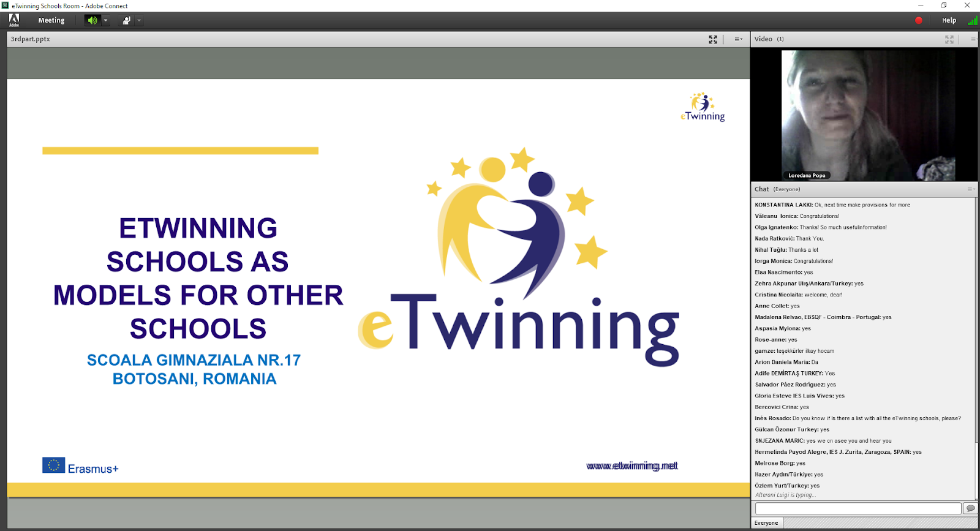Click Inês Rosado's chat question
Screen dimensions: 980x531
coord(858,418)
